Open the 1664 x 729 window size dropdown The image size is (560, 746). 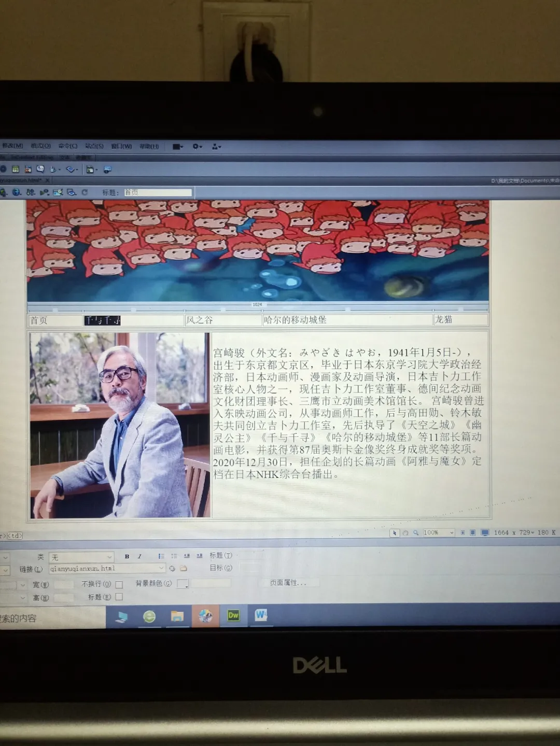pos(514,532)
